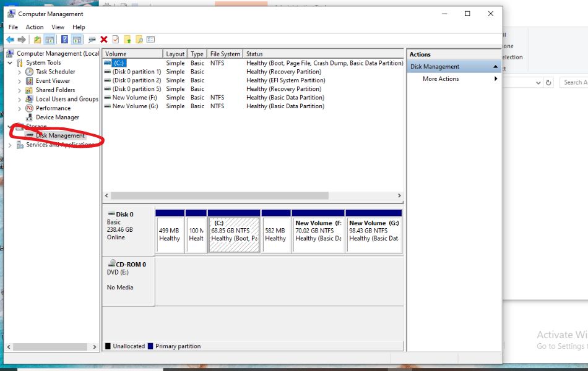Collapse the System Tools tree node

pos(10,62)
